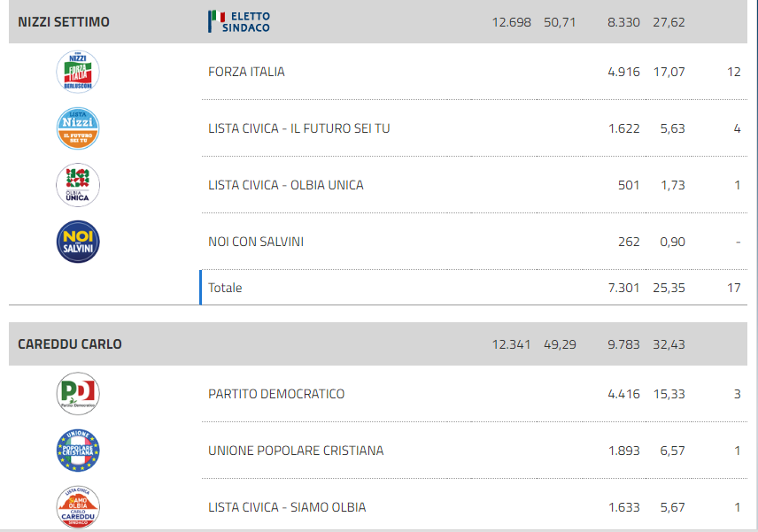Click Forza Italia's 12 seats value

pyautogui.click(x=734, y=72)
